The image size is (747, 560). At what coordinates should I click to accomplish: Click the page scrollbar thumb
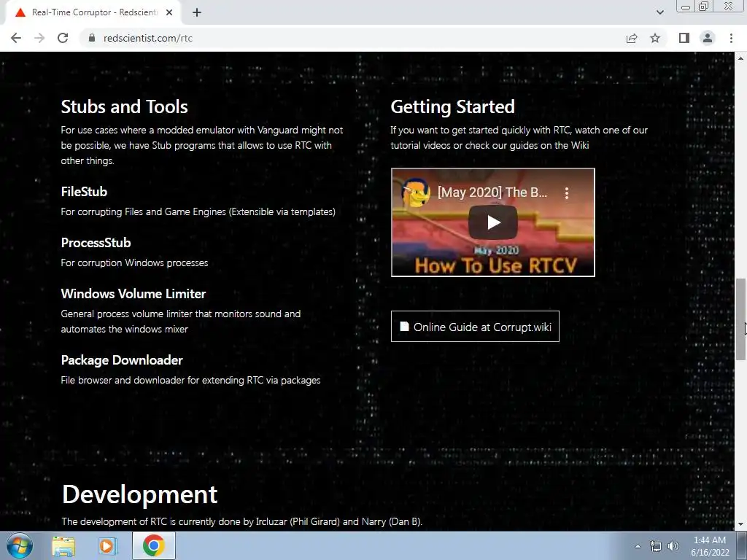(x=740, y=319)
